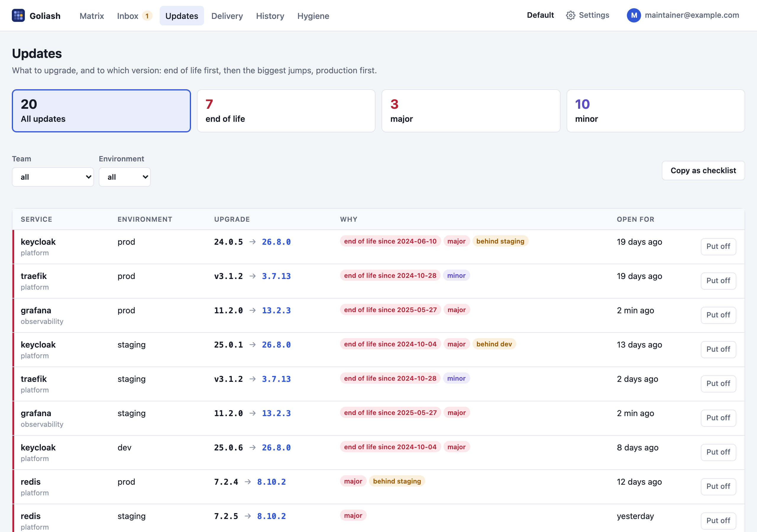Put off the keycloak staging upgrade

pos(718,349)
